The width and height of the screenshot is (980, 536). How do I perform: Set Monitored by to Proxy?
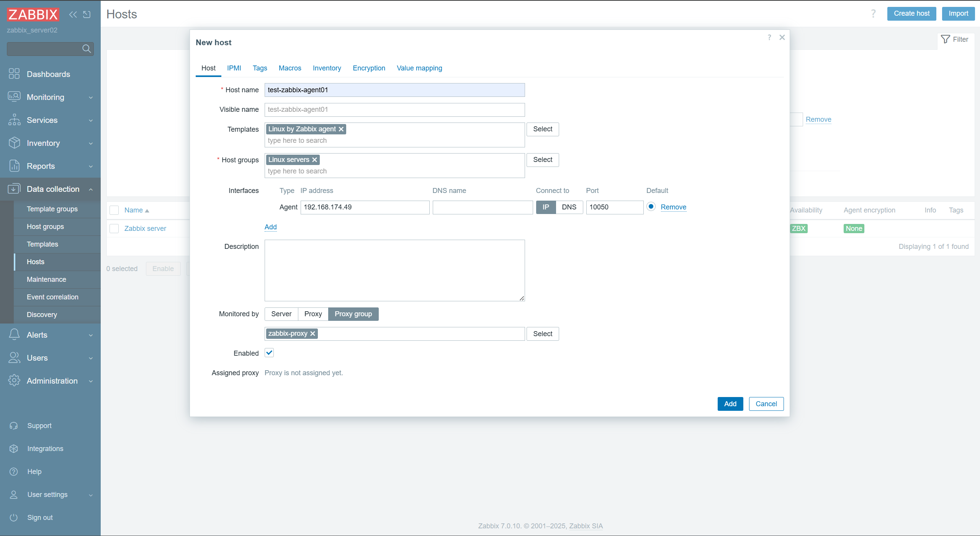click(x=313, y=314)
